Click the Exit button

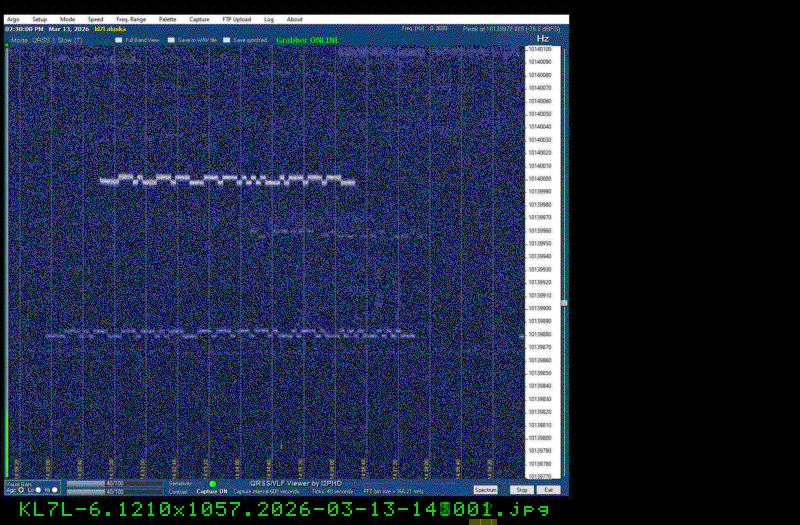549,490
